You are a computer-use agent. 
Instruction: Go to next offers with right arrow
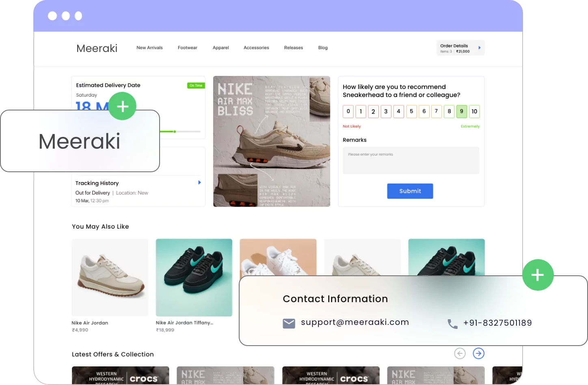pos(479,353)
